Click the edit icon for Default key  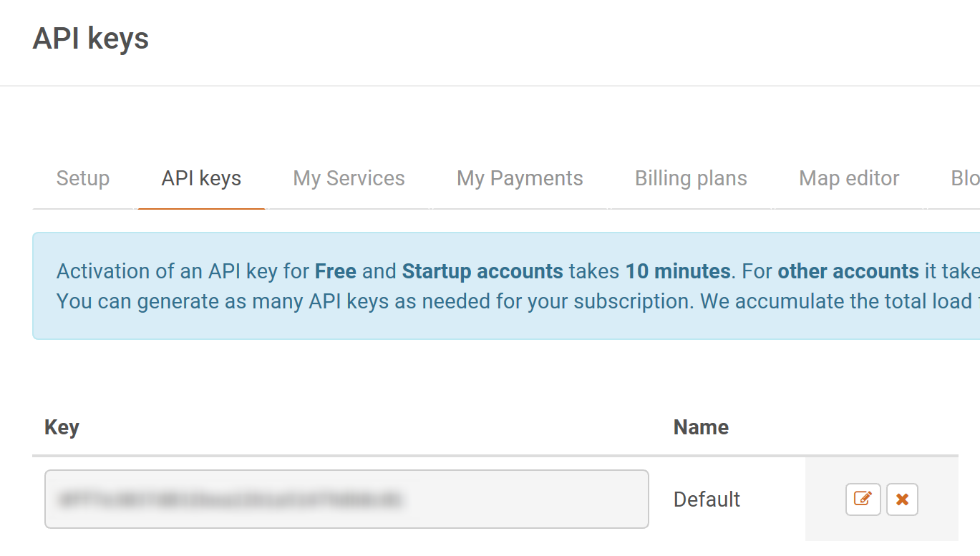tap(863, 499)
